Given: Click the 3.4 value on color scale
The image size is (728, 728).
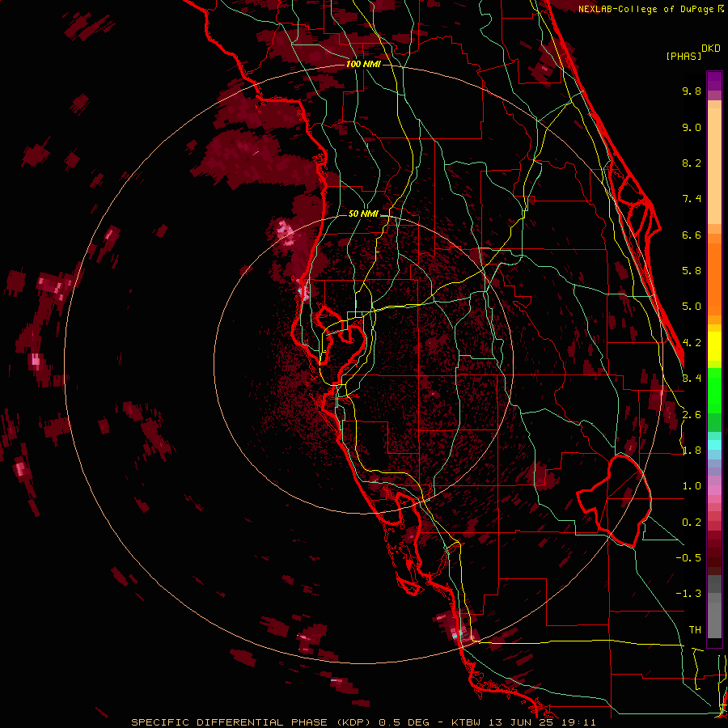Looking at the screenshot, I should pyautogui.click(x=692, y=379).
